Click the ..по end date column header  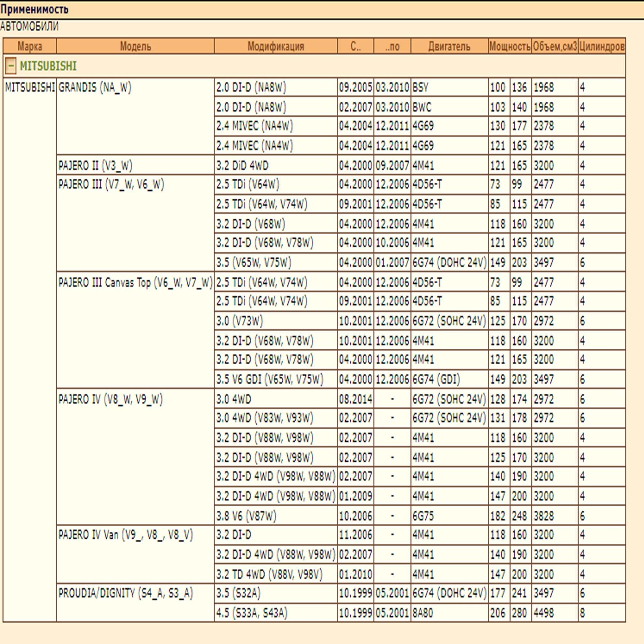[x=392, y=46]
